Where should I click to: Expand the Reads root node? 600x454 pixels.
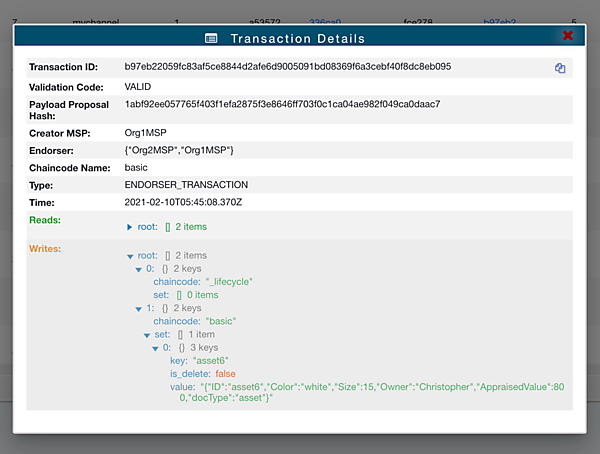pyautogui.click(x=130, y=227)
